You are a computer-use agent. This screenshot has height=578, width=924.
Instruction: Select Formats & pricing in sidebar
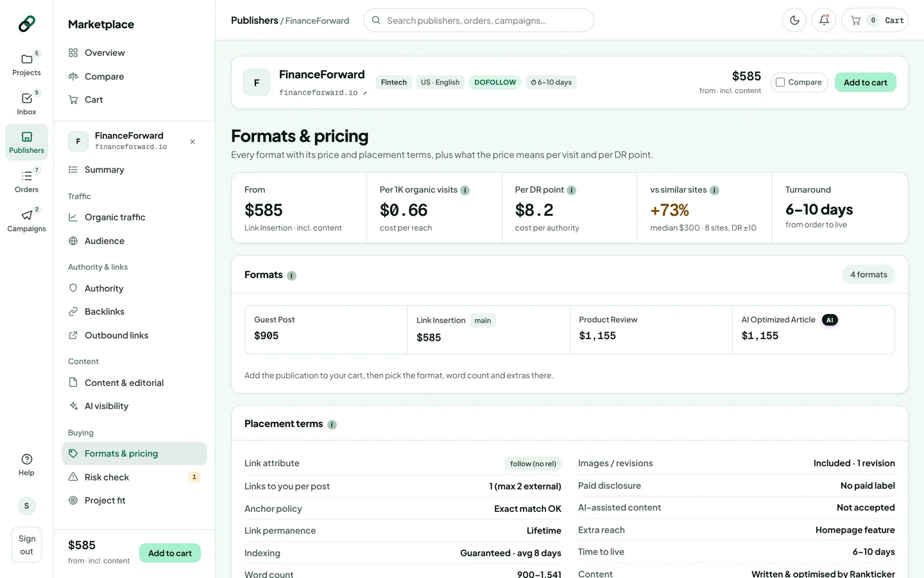coord(134,453)
